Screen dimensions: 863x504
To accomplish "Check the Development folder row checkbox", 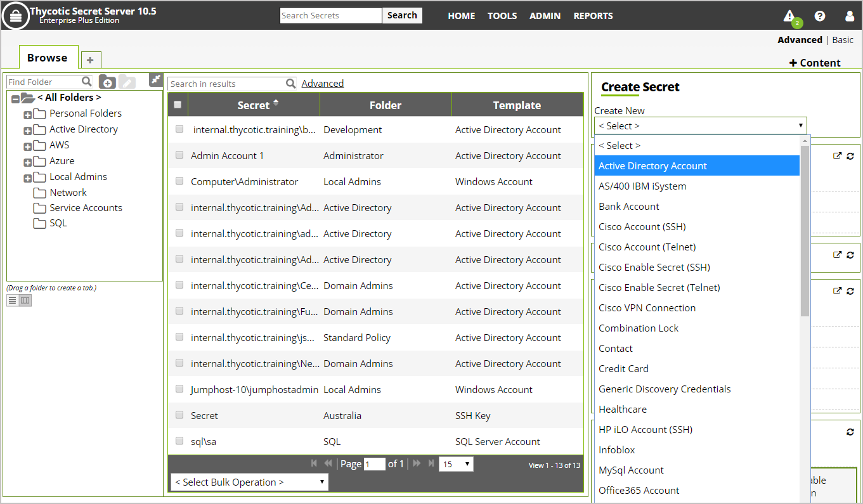I will tap(179, 129).
